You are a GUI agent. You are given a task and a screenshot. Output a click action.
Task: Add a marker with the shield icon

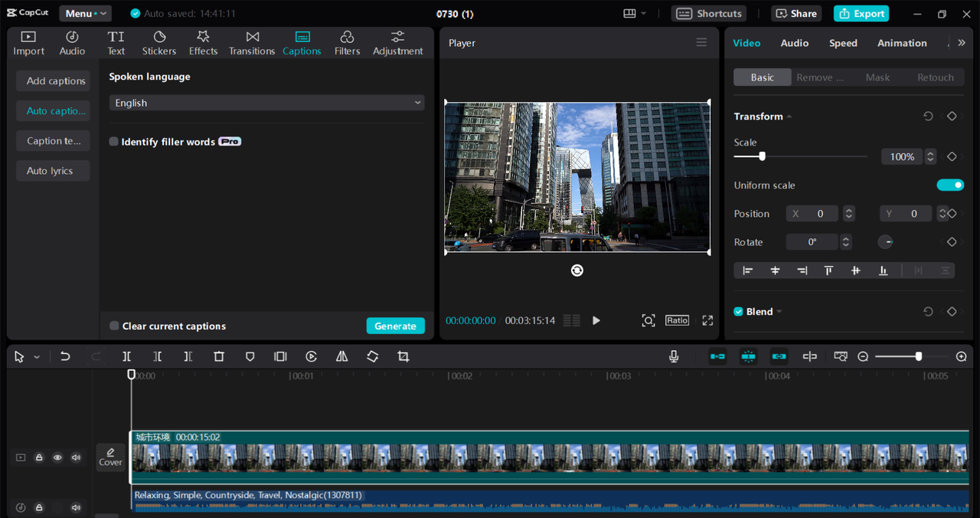250,356
